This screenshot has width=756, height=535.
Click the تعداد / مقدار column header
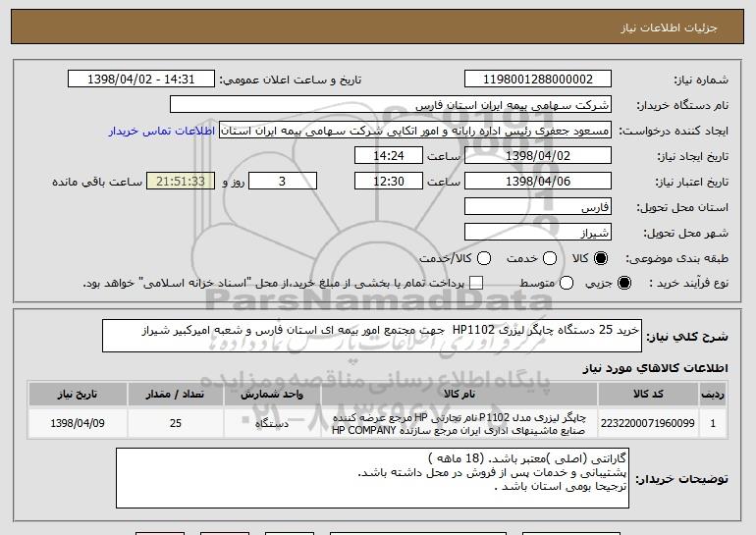(x=176, y=395)
